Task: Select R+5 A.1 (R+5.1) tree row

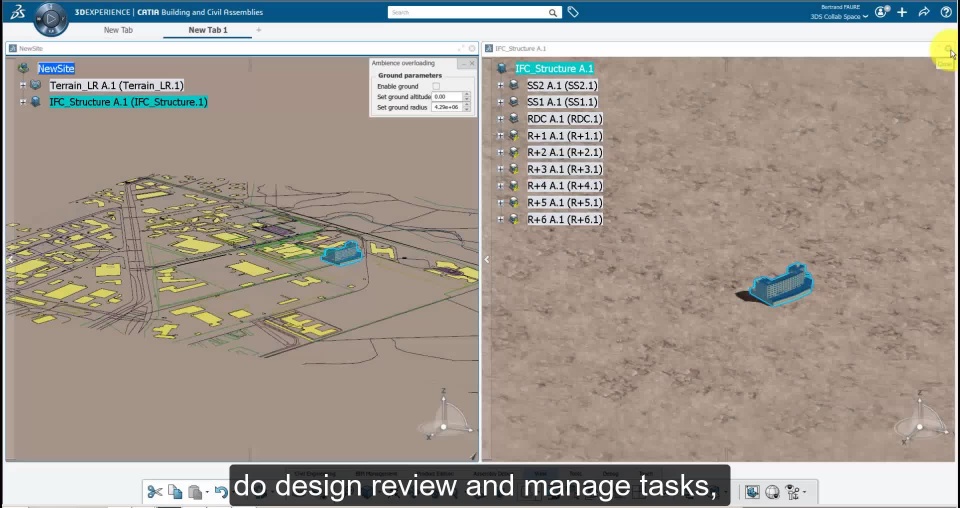Action: 564,203
